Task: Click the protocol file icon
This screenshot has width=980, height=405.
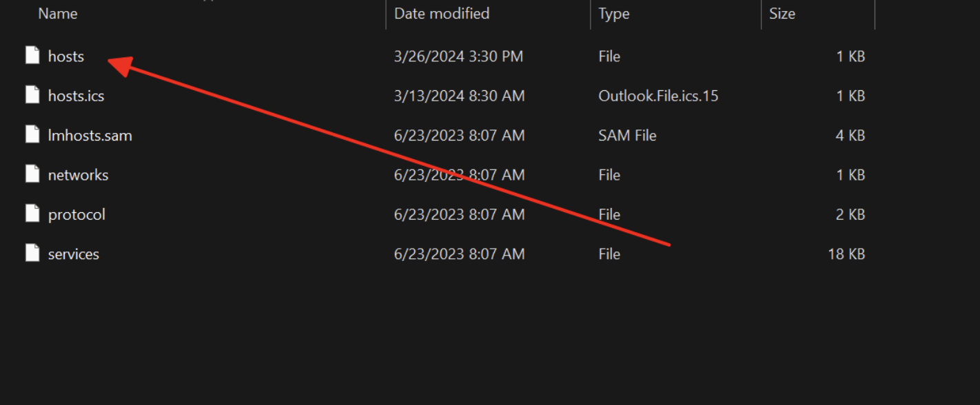Action: coord(32,214)
